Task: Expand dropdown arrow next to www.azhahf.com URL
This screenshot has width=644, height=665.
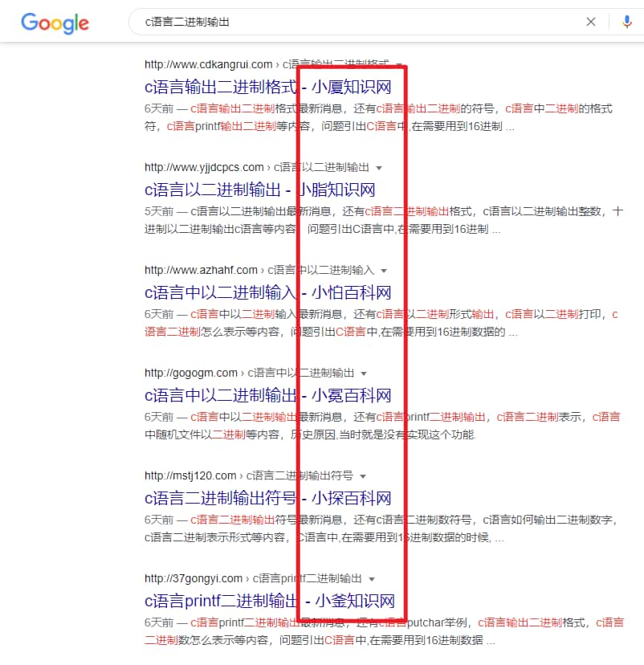Action: (x=384, y=271)
